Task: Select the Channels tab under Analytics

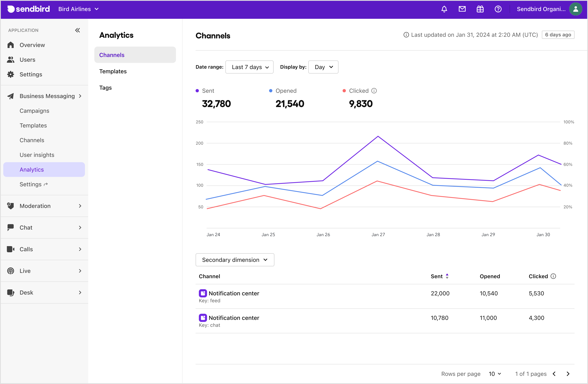Action: (x=135, y=55)
